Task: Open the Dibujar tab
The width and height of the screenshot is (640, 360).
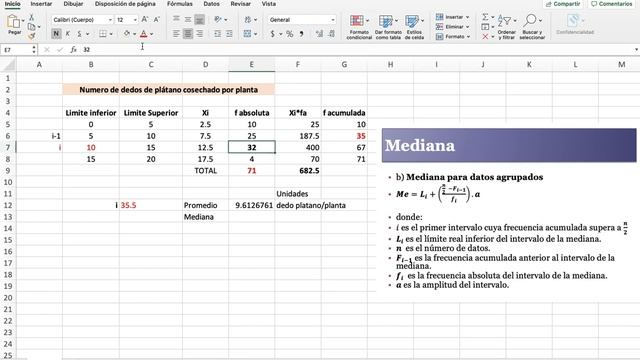Action: coord(73,4)
